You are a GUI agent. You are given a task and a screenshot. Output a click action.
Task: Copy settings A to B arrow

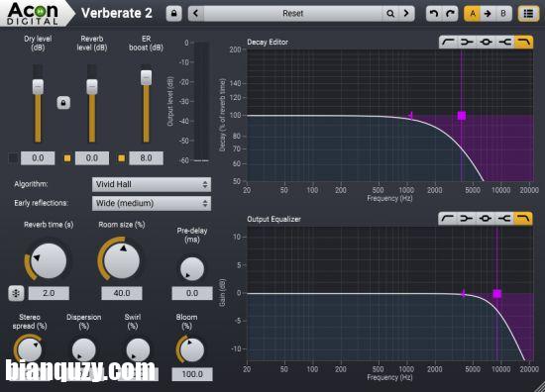488,14
